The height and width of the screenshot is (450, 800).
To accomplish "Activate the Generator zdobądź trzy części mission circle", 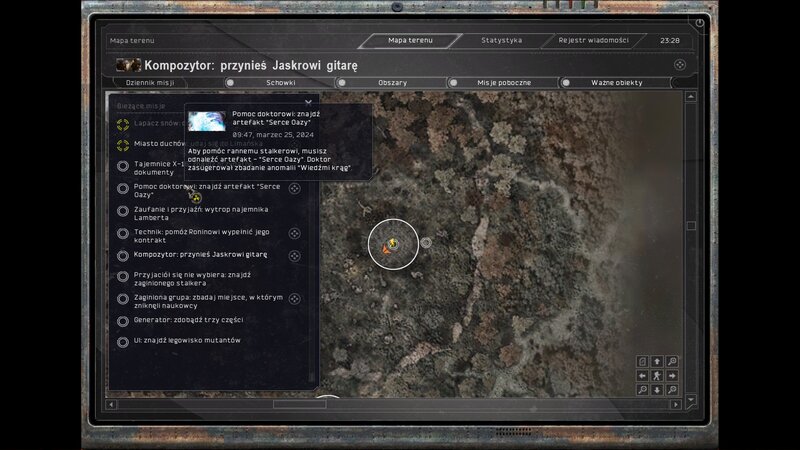I will pos(122,321).
